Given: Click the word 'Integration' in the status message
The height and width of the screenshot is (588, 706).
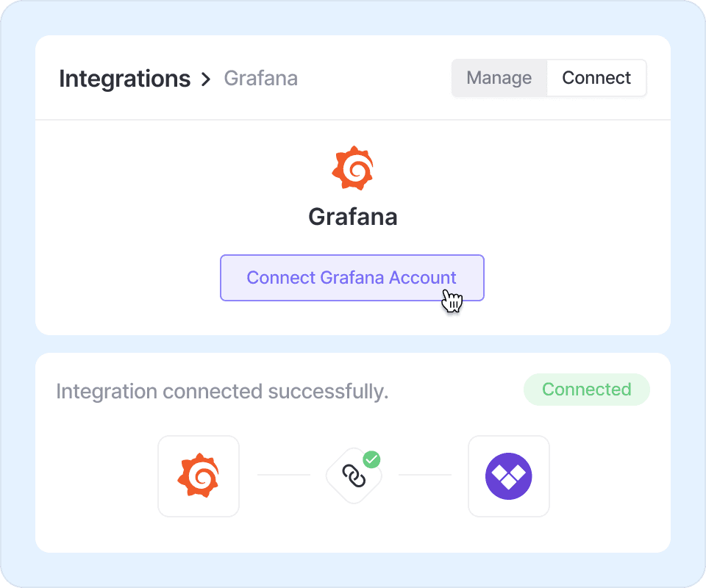Looking at the screenshot, I should pyautogui.click(x=107, y=392).
